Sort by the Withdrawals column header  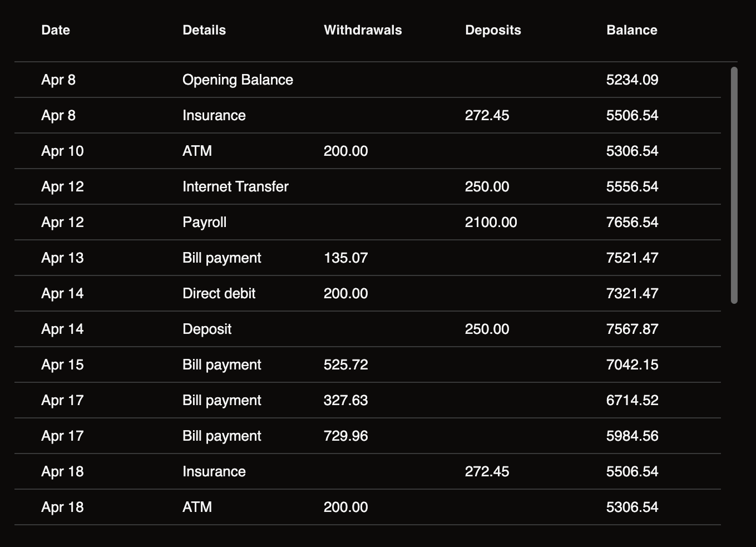pyautogui.click(x=363, y=30)
